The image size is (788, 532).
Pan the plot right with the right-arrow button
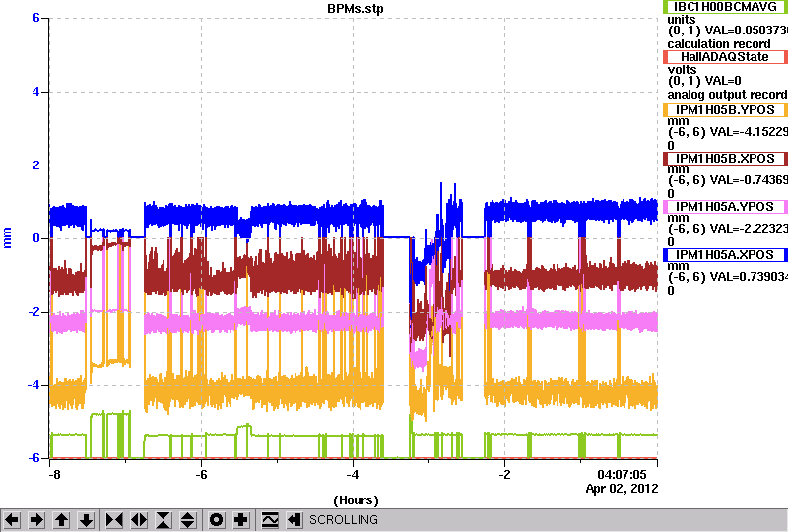pyautogui.click(x=36, y=520)
